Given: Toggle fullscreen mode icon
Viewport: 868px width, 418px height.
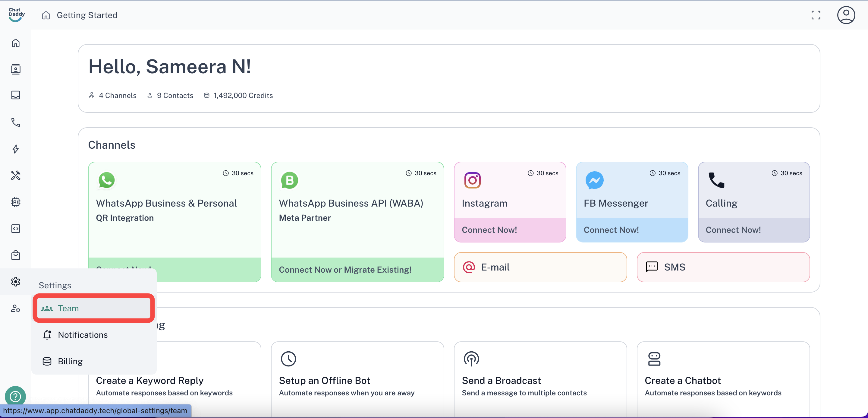Looking at the screenshot, I should point(816,15).
